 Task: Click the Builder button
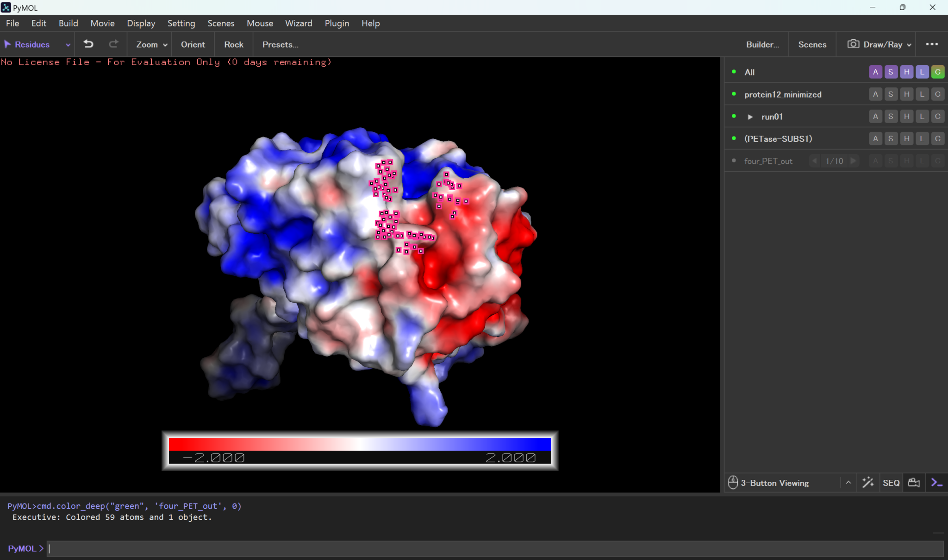click(x=762, y=44)
